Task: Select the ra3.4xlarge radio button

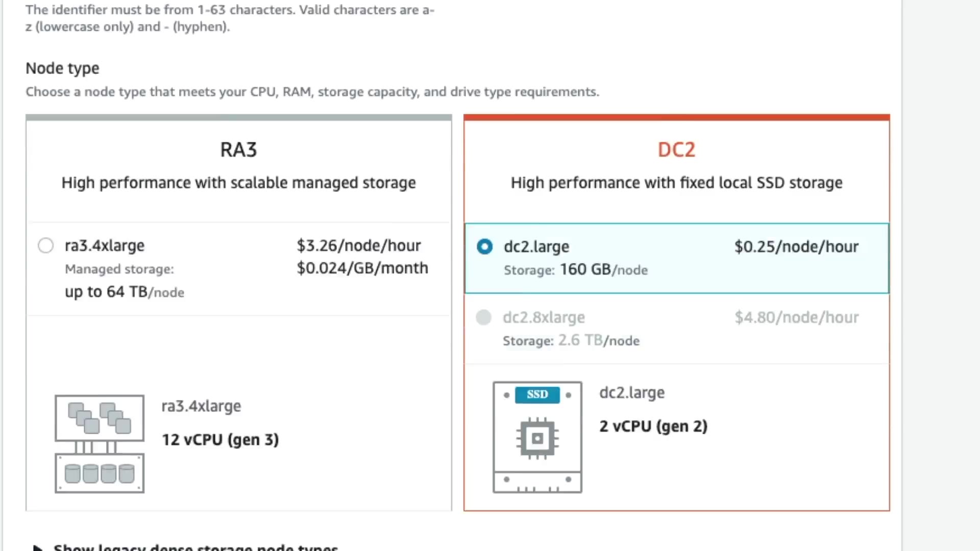Action: pos(46,245)
